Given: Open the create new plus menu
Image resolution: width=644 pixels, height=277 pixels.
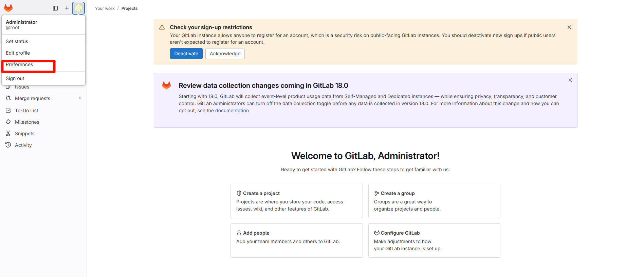Looking at the screenshot, I should pyautogui.click(x=67, y=8).
